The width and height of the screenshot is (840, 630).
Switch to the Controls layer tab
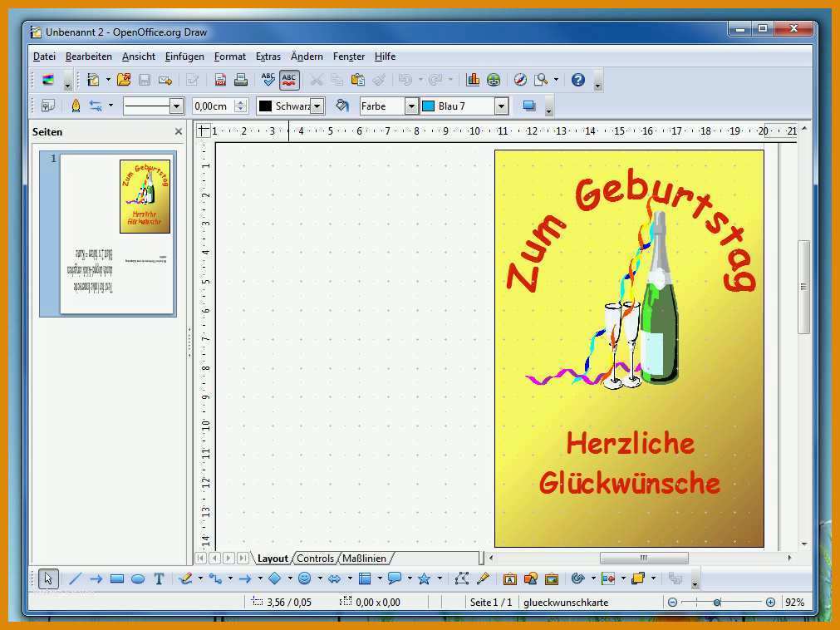point(315,559)
